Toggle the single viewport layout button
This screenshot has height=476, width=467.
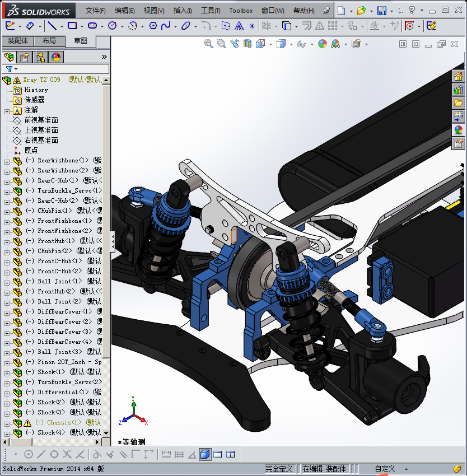(x=217, y=454)
